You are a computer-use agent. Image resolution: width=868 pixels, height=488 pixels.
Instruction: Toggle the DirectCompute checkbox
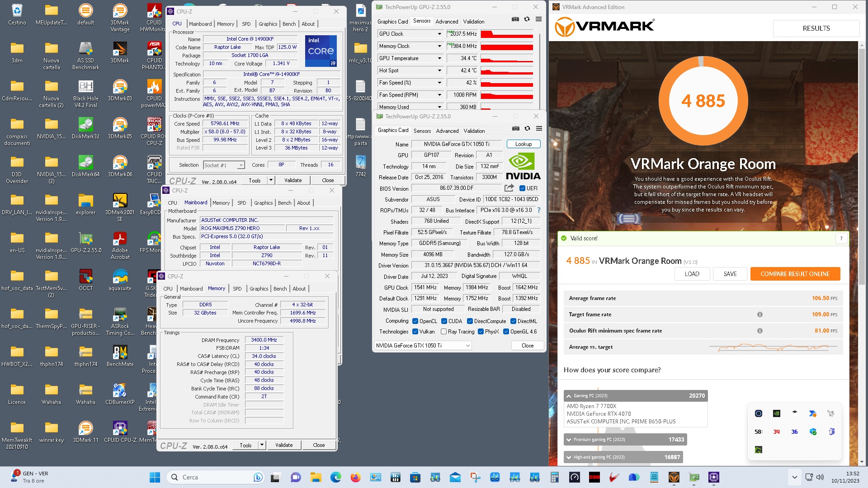pyautogui.click(x=470, y=321)
